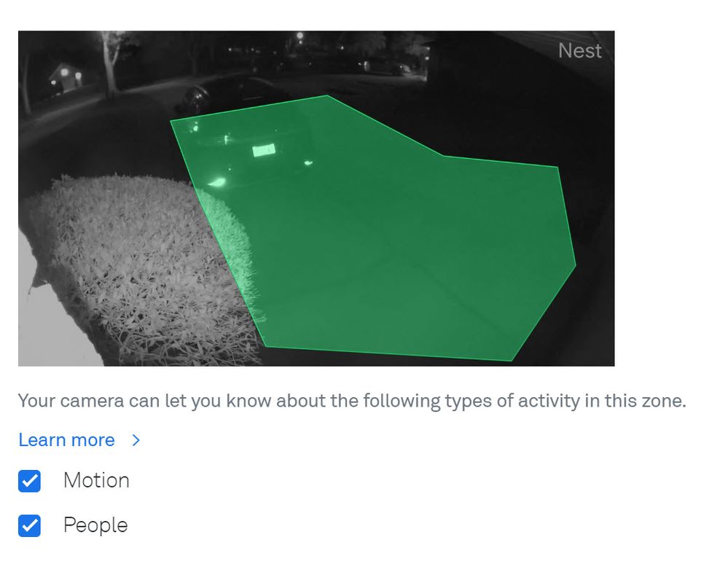Uncheck the Motion checkbox
The image size is (728, 572).
pyautogui.click(x=29, y=480)
